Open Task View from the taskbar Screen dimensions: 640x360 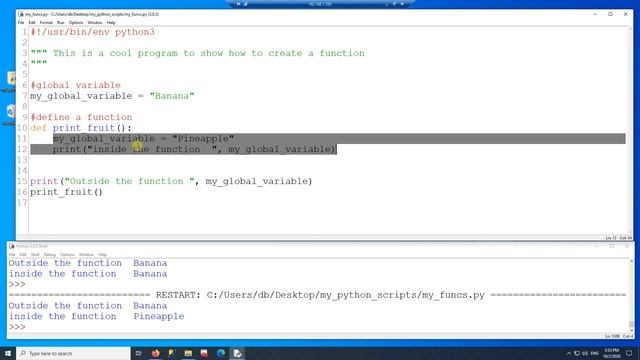pos(139,353)
